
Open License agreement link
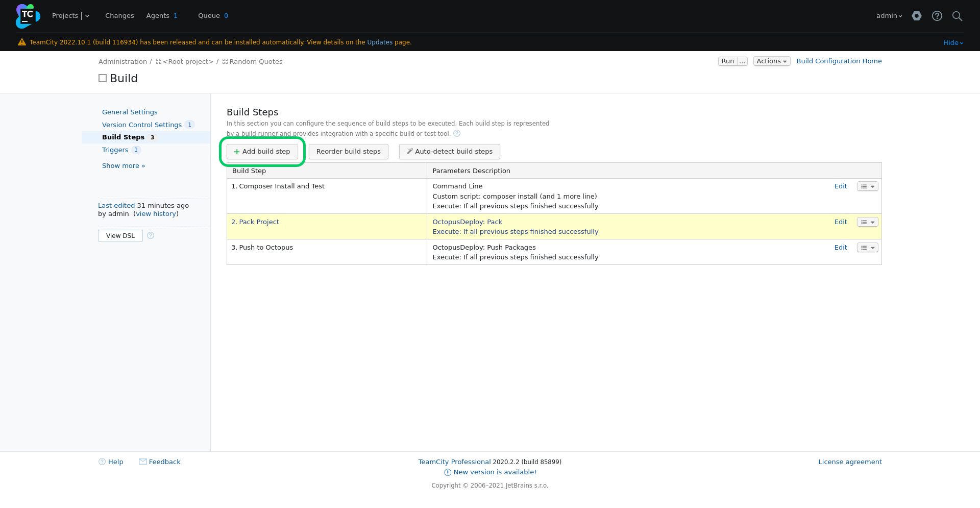(x=850, y=462)
